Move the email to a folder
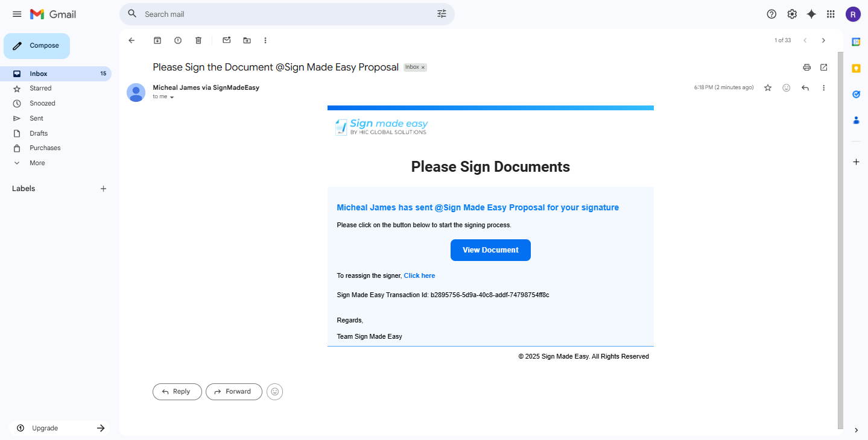Screen dimensions: 868x440 click(247, 40)
